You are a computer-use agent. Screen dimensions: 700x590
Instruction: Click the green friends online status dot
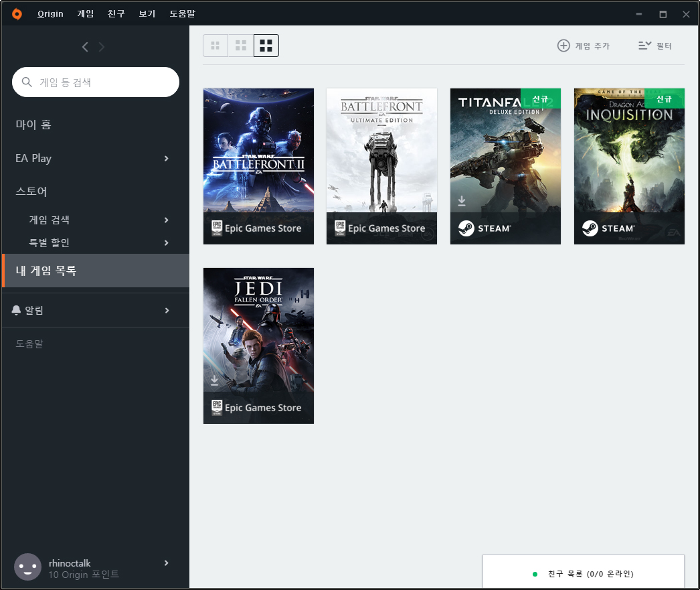pos(535,575)
